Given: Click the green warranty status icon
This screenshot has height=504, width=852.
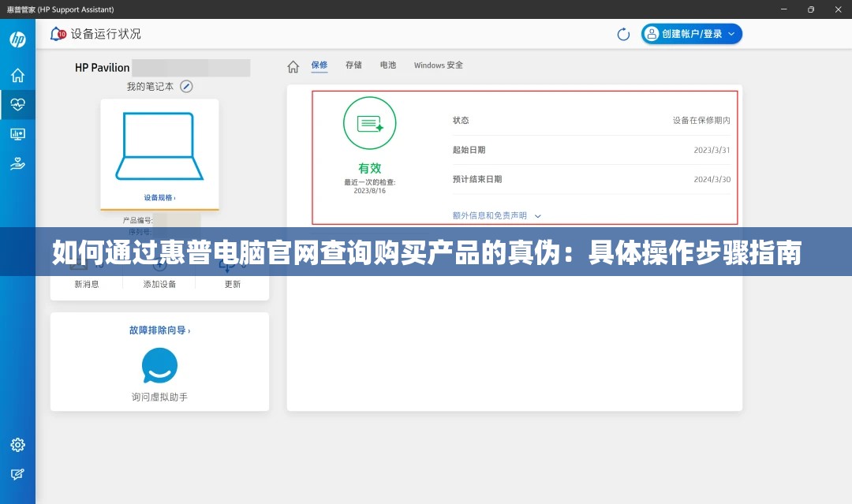Looking at the screenshot, I should (369, 123).
